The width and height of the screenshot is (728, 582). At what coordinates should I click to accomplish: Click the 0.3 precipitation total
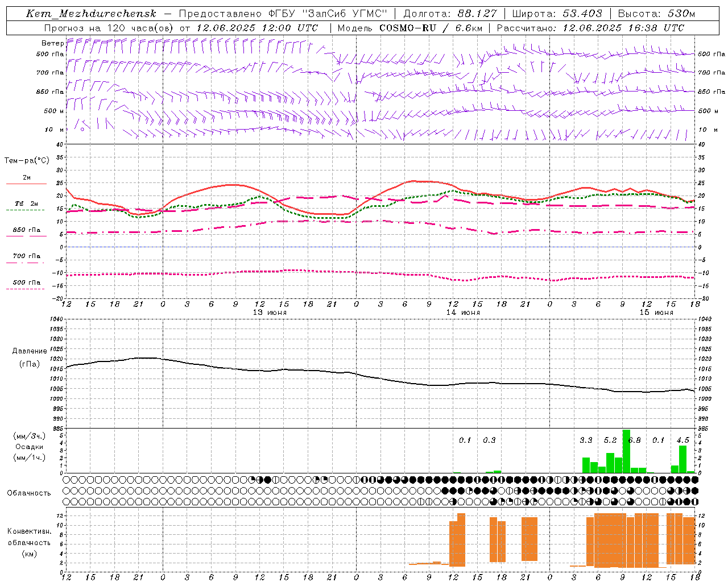(x=489, y=440)
